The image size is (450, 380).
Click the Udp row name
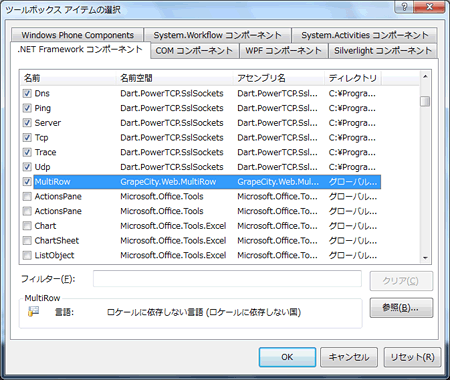click(x=42, y=167)
